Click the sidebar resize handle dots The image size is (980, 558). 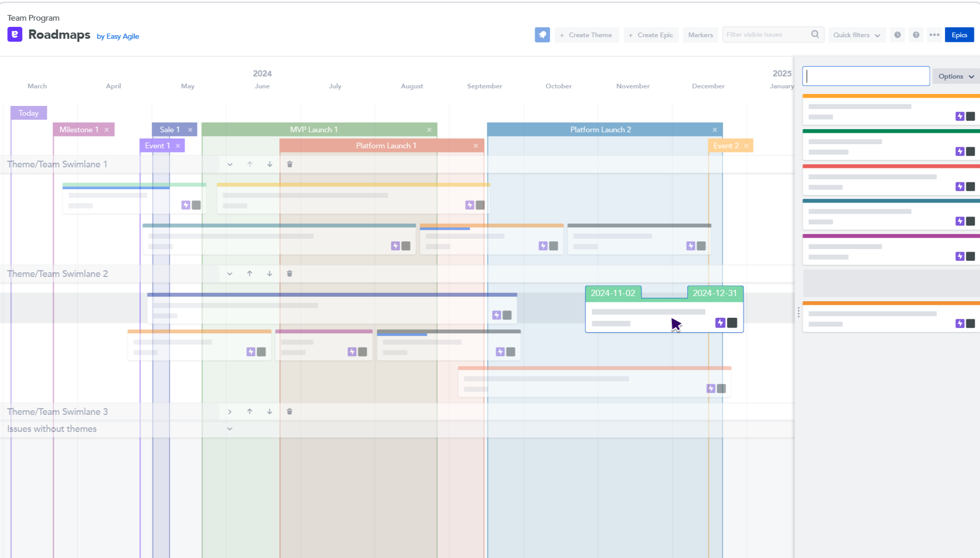(x=798, y=312)
